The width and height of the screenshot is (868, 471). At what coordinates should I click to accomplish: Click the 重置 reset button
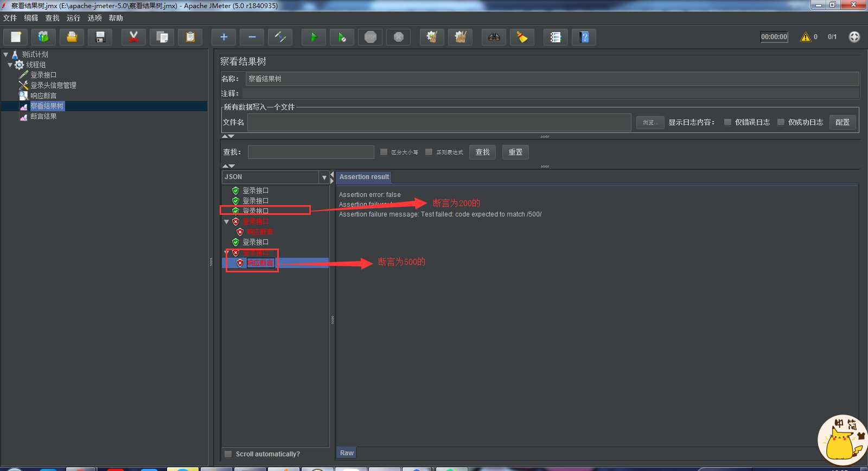[x=515, y=152]
